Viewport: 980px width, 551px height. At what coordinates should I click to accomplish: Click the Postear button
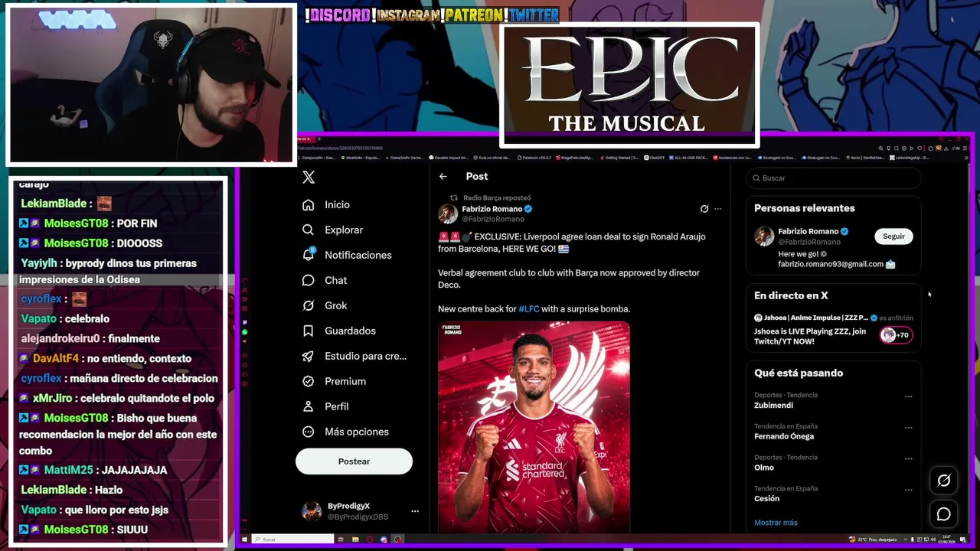click(x=354, y=461)
